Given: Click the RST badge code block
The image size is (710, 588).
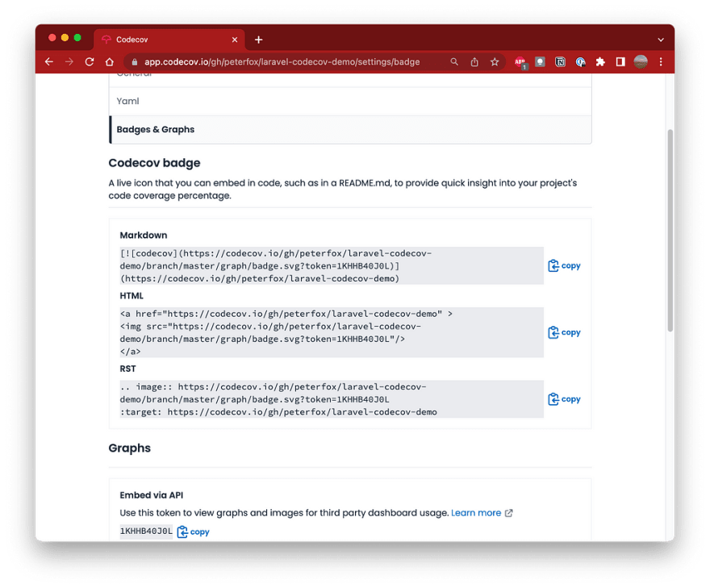Looking at the screenshot, I should coord(332,399).
